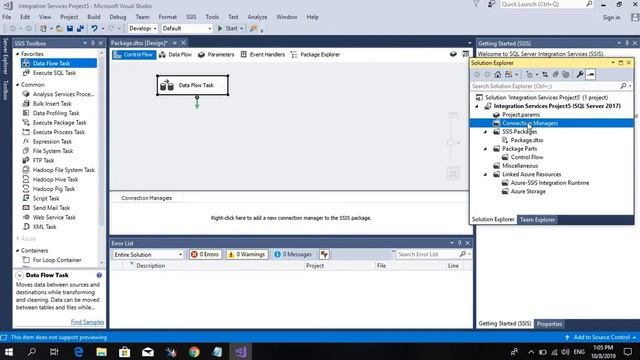This screenshot has height=360, width=640.
Task: Open File Explorer from taskbar
Action: pos(101,351)
